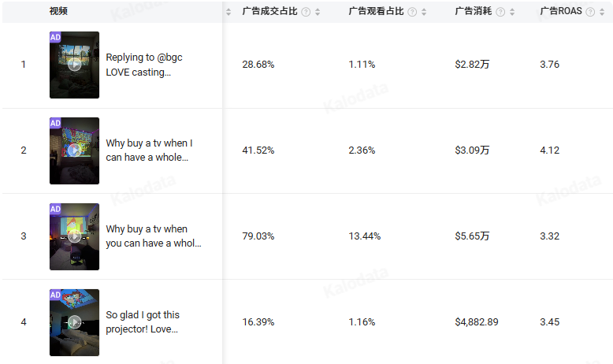Click help icon next to 广告观看占比

coord(412,12)
